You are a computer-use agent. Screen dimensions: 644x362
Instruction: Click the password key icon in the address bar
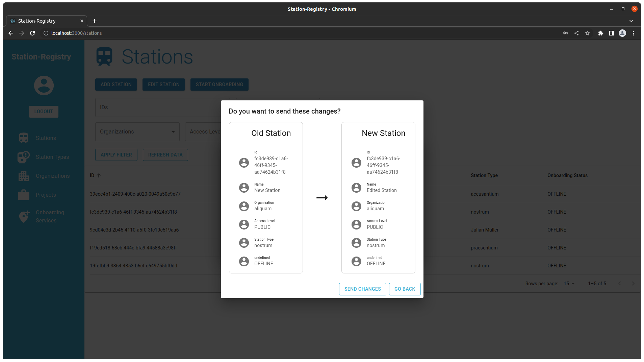[566, 33]
